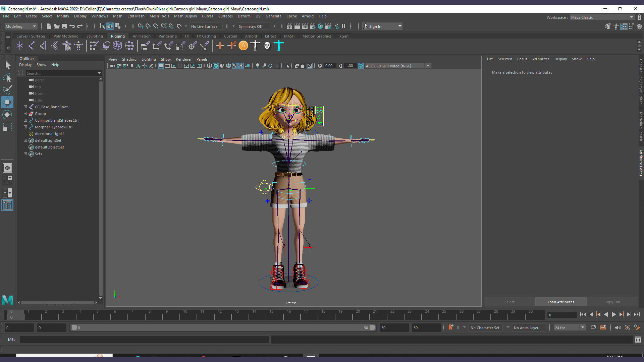Click the skull-shaped shelf icon
Viewport: 644px width, 362px height.
[267, 46]
